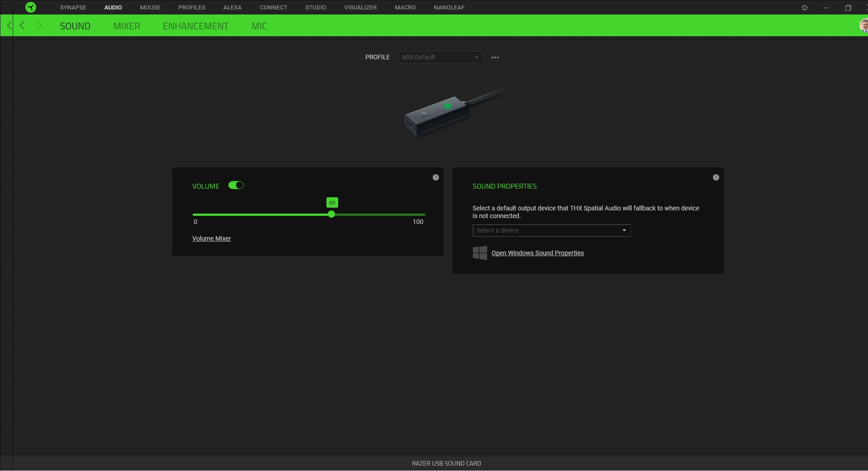Switch to the MIXER sub-tab
The image size is (868, 471).
pos(127,26)
